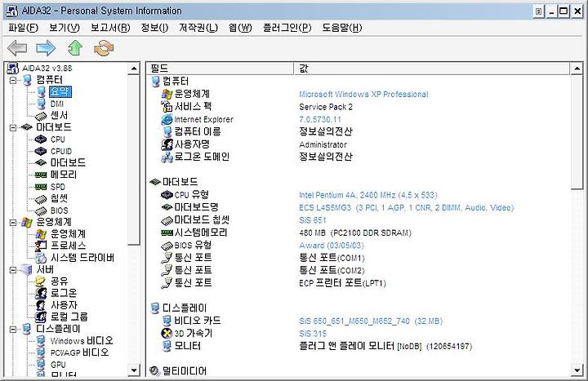Select 요약 in the tree

[60, 92]
